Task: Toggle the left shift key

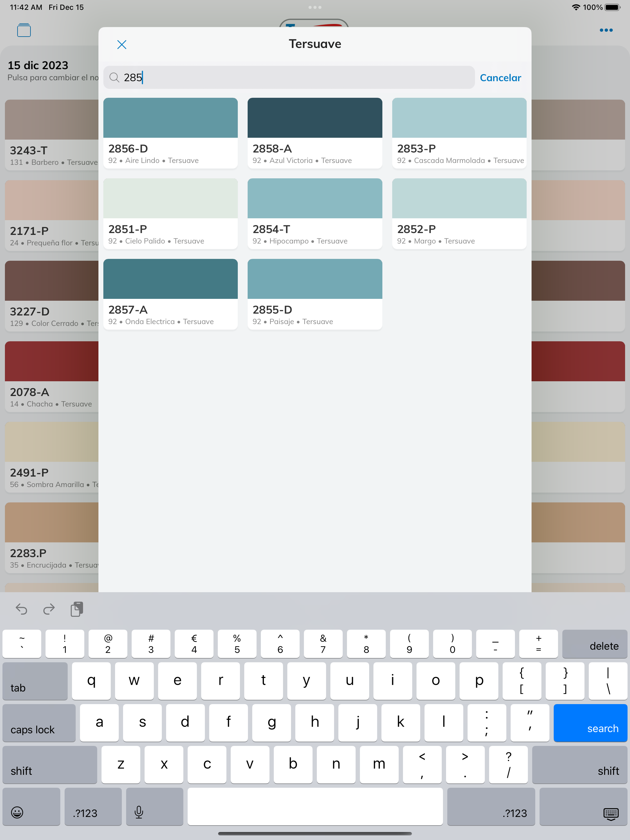Action: coord(50,764)
